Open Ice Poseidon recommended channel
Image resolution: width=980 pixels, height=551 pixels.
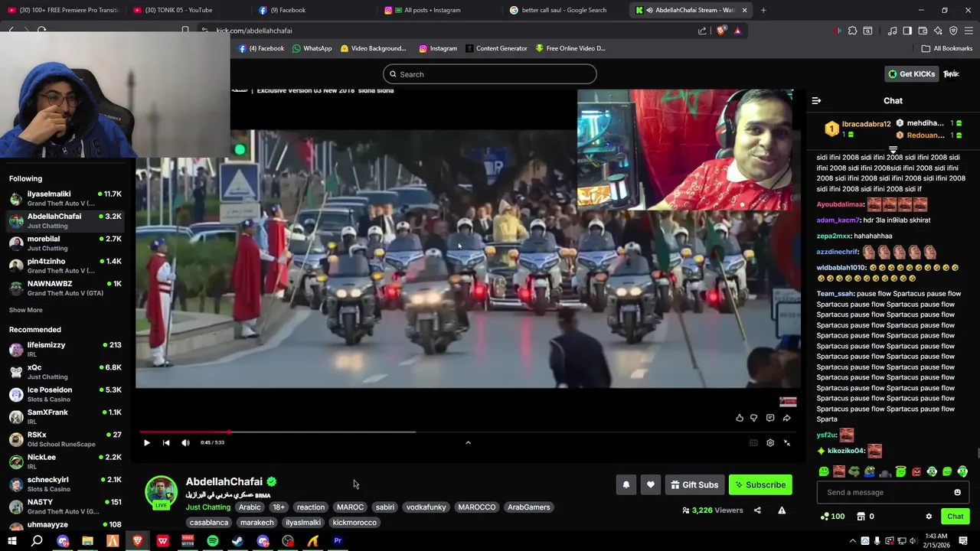coord(65,394)
